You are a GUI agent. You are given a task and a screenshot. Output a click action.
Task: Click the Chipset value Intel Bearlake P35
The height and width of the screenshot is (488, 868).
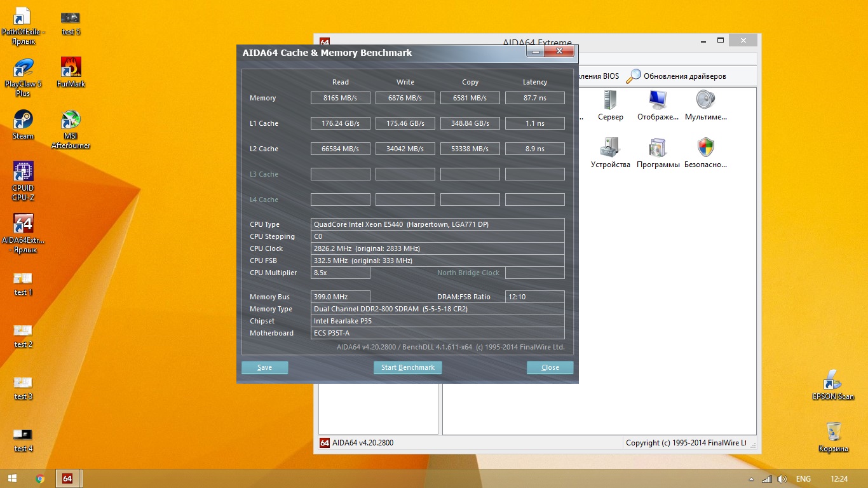click(x=438, y=321)
